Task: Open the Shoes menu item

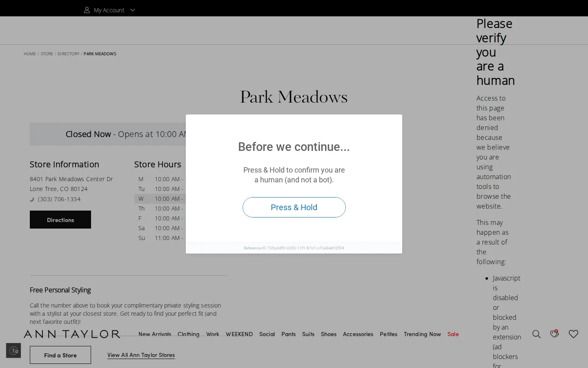Action: 329,334
